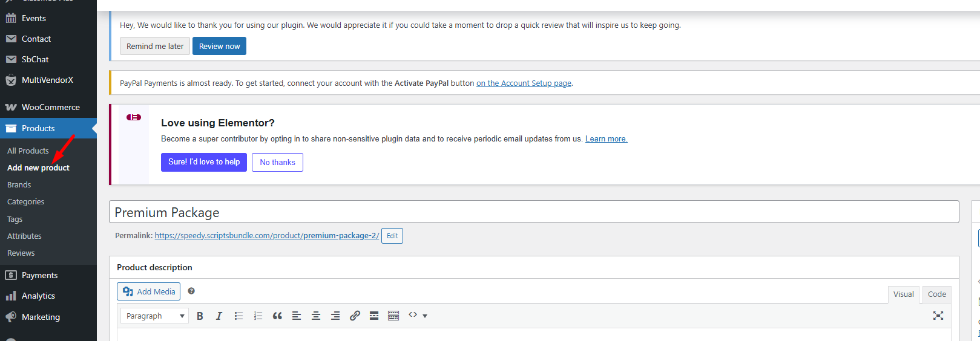Click the SbChat envelope sidebar icon
This screenshot has height=341, width=980.
(11, 59)
